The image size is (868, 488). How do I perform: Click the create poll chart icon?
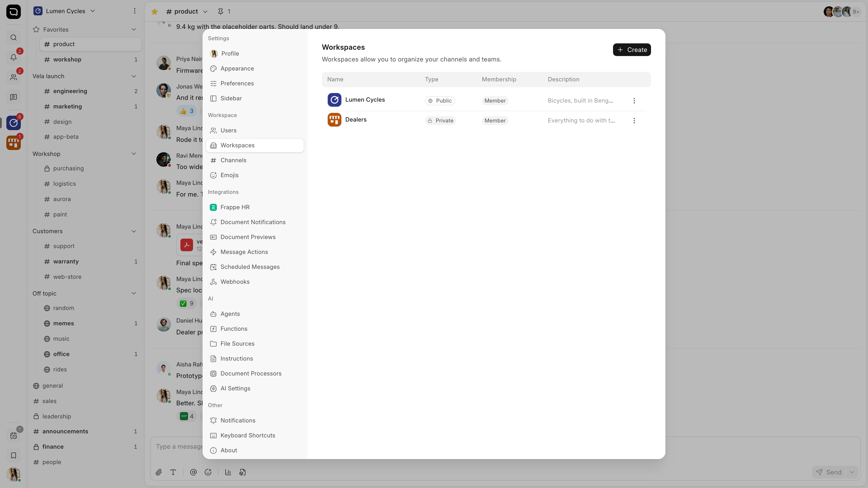228,472
